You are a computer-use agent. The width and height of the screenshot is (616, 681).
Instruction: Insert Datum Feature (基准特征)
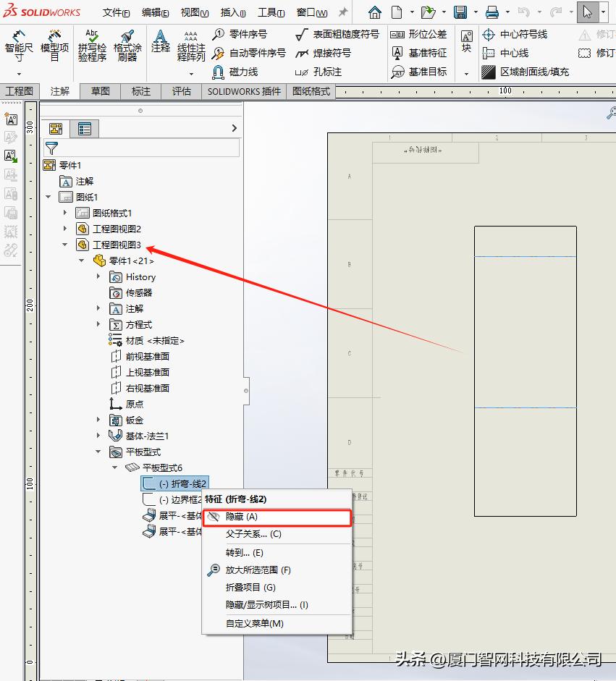(x=418, y=53)
